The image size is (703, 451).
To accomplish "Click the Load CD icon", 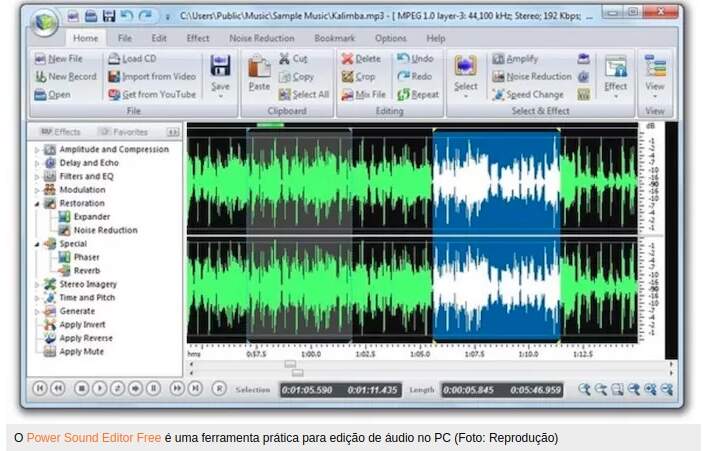I will click(x=114, y=59).
